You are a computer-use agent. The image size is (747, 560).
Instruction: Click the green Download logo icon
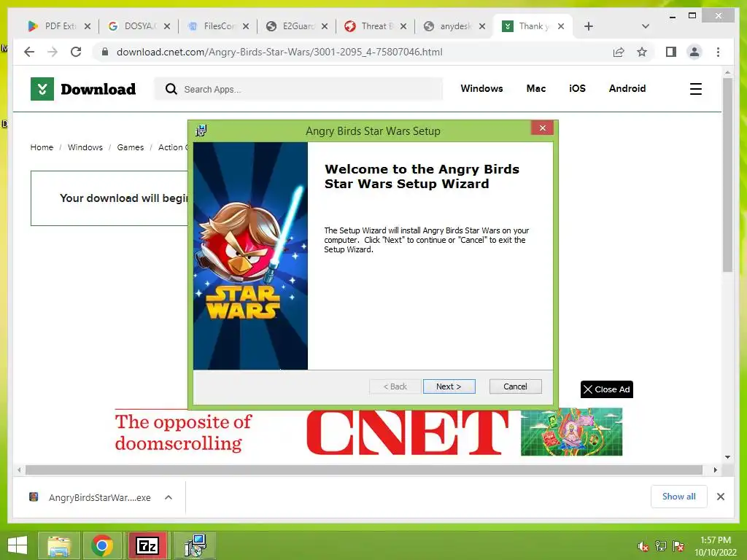[42, 89]
